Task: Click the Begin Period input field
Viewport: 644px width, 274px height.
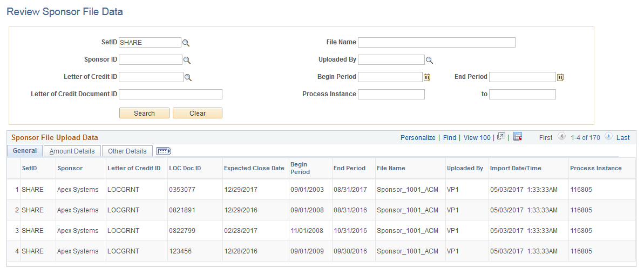Action: [390, 77]
